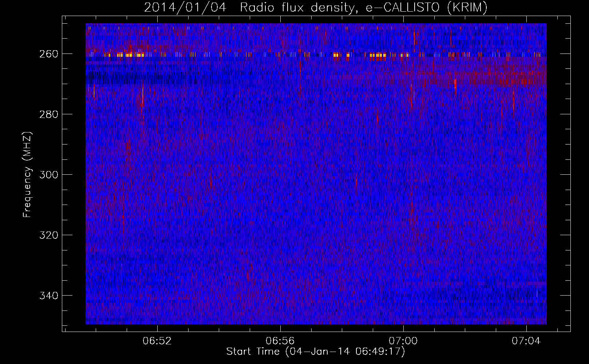The height and width of the screenshot is (364, 589).
Task: Click the 280 frequency tick label
Action: pyautogui.click(x=48, y=114)
